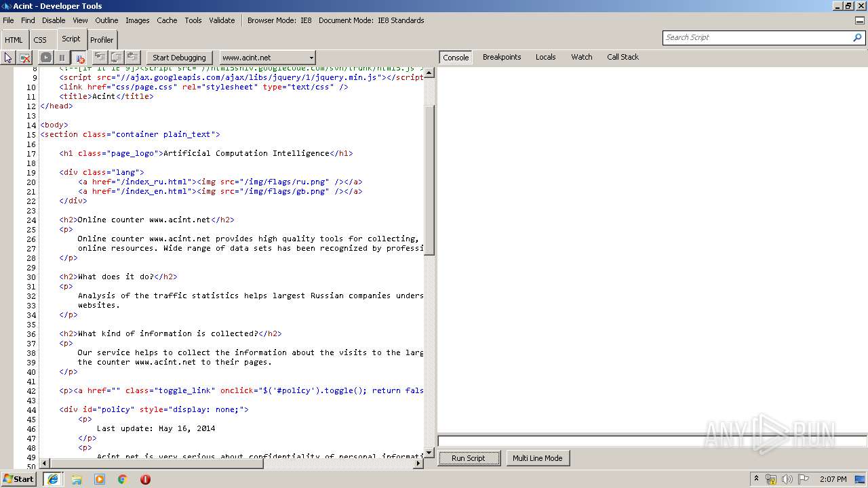
Task: Click the 'What does it do?' h2 line
Action: click(118, 277)
